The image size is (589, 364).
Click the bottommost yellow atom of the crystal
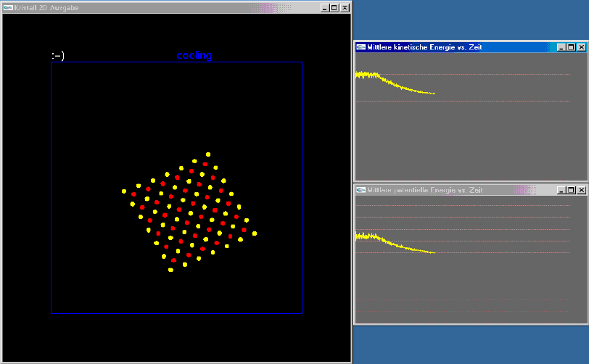170,270
